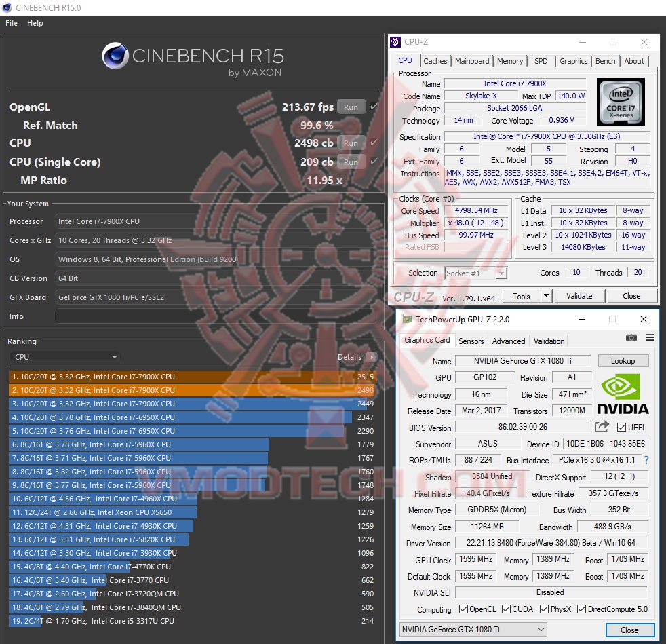The width and height of the screenshot is (666, 644).
Task: Open the GPU-Z hamburger menu
Action: (649, 337)
